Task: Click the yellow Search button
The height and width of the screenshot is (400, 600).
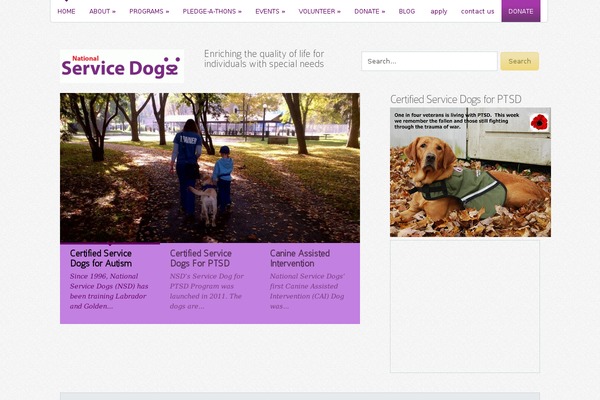Action: pos(519,61)
